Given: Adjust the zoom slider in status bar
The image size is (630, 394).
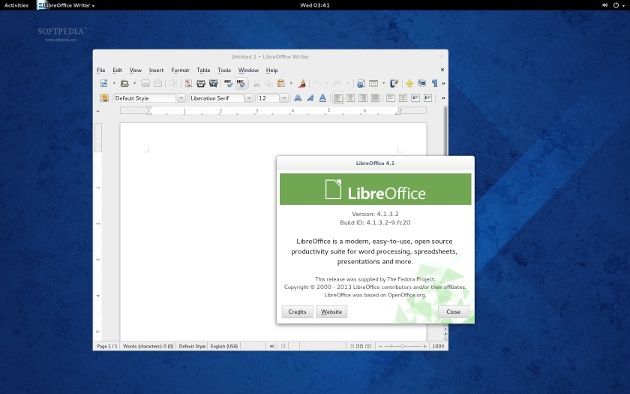Looking at the screenshot, I should pos(402,346).
